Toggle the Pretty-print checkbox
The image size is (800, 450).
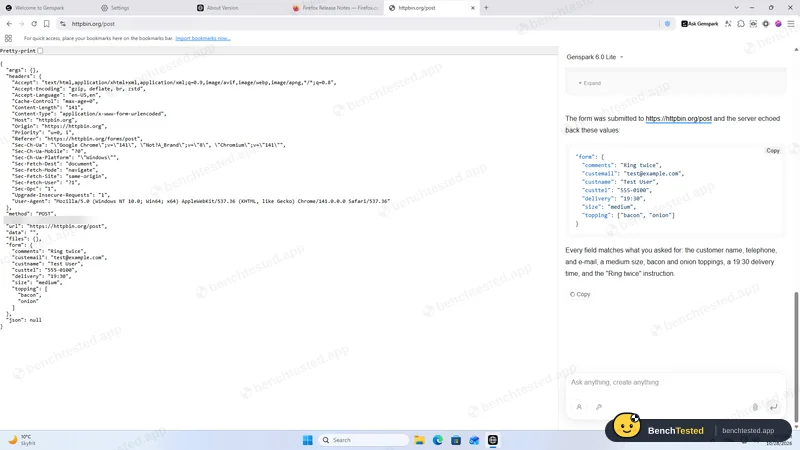coord(40,51)
